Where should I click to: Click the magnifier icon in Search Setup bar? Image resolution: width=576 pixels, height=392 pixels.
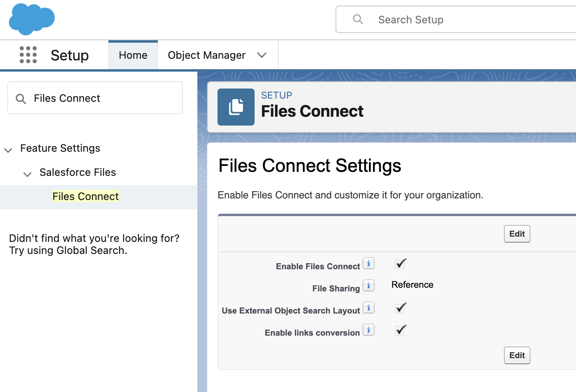358,19
